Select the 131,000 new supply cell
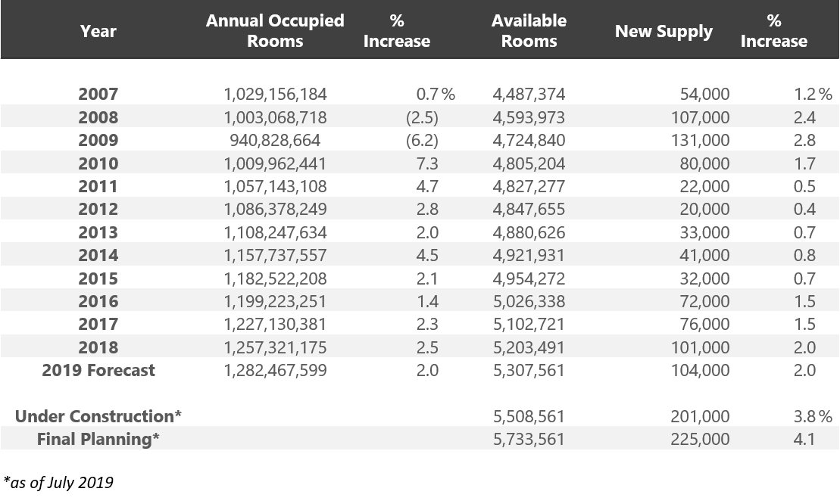Image resolution: width=840 pixels, height=504 pixels. [x=700, y=141]
